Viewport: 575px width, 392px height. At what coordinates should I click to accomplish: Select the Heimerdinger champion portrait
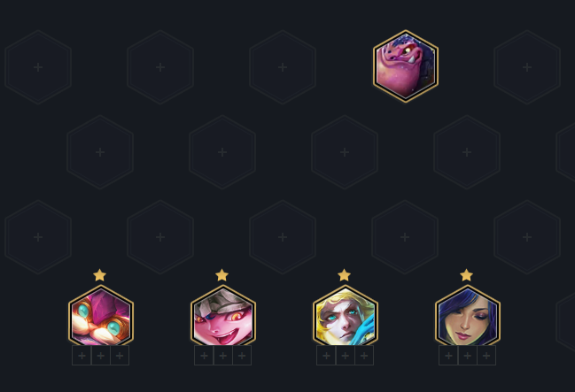(x=100, y=317)
